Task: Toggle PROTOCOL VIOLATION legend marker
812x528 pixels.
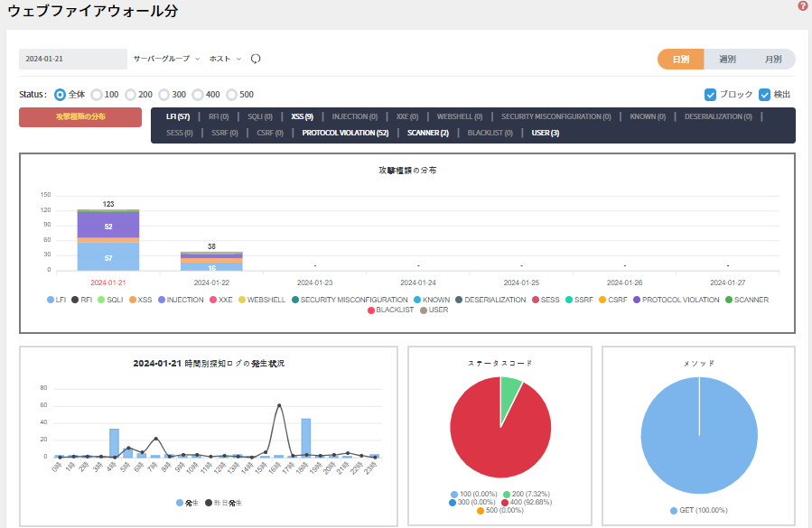Action: tap(636, 300)
